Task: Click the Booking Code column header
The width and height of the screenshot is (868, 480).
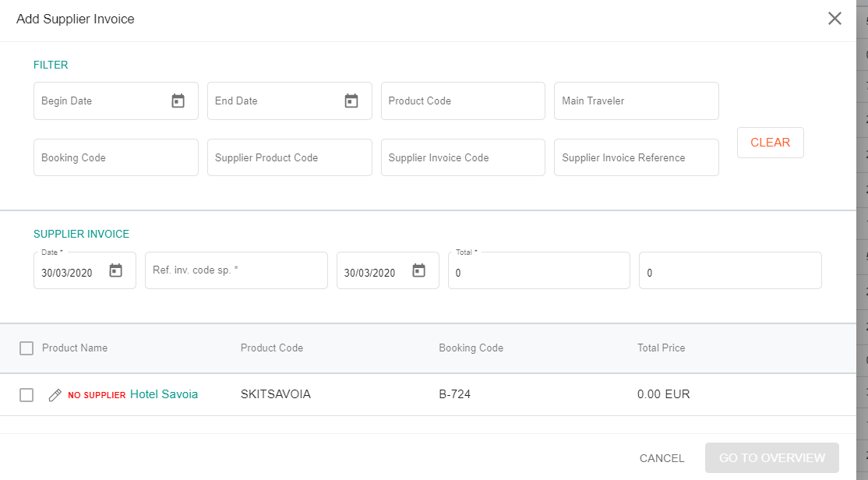Action: point(471,348)
